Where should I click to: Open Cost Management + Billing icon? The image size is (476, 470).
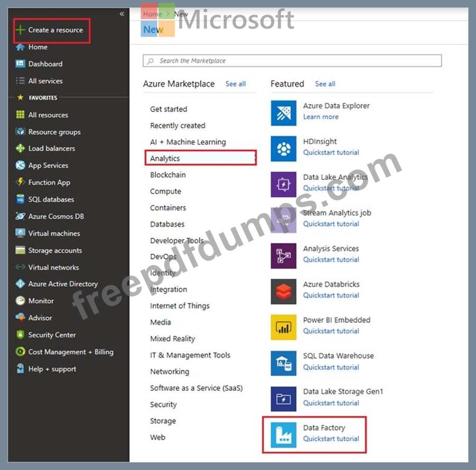(x=20, y=352)
